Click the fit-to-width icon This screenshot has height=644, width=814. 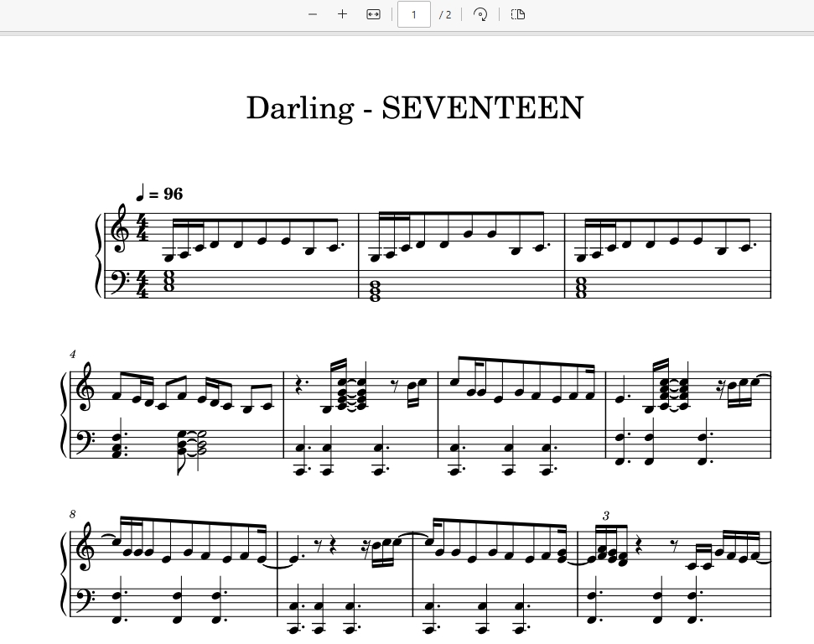pos(373,14)
